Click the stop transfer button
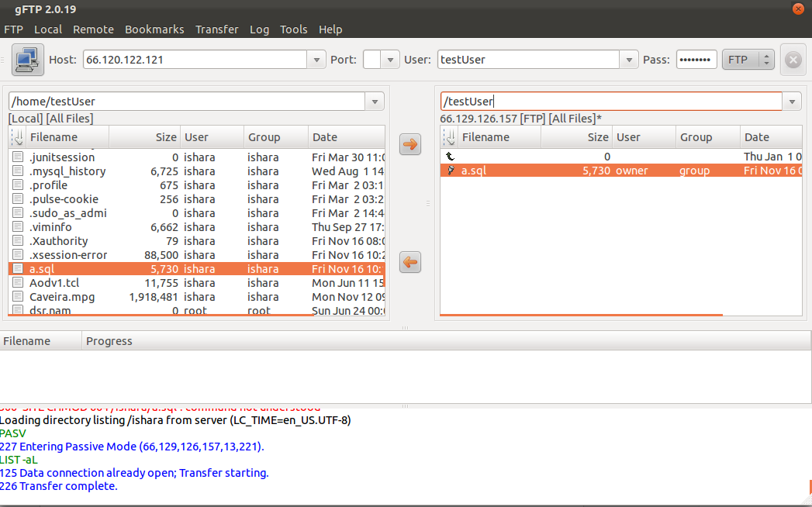Image resolution: width=812 pixels, height=507 pixels. point(793,60)
